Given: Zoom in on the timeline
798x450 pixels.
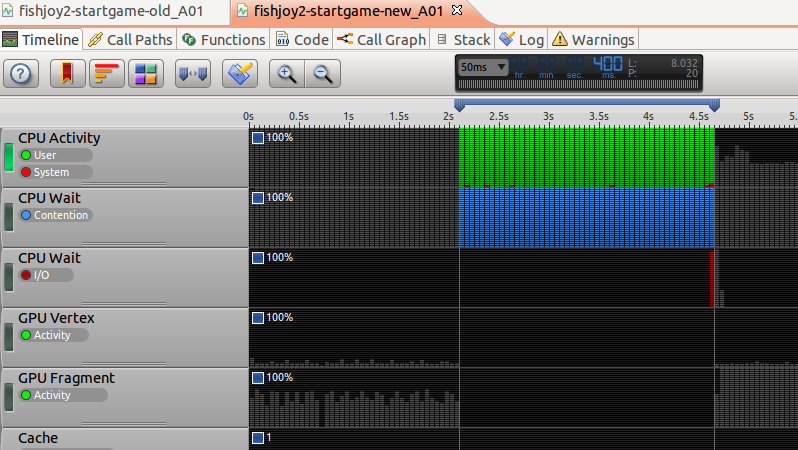Looking at the screenshot, I should pos(287,73).
